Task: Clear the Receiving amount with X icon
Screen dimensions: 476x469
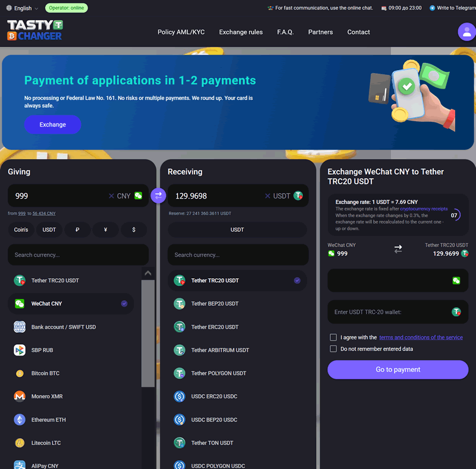Action: click(x=267, y=196)
